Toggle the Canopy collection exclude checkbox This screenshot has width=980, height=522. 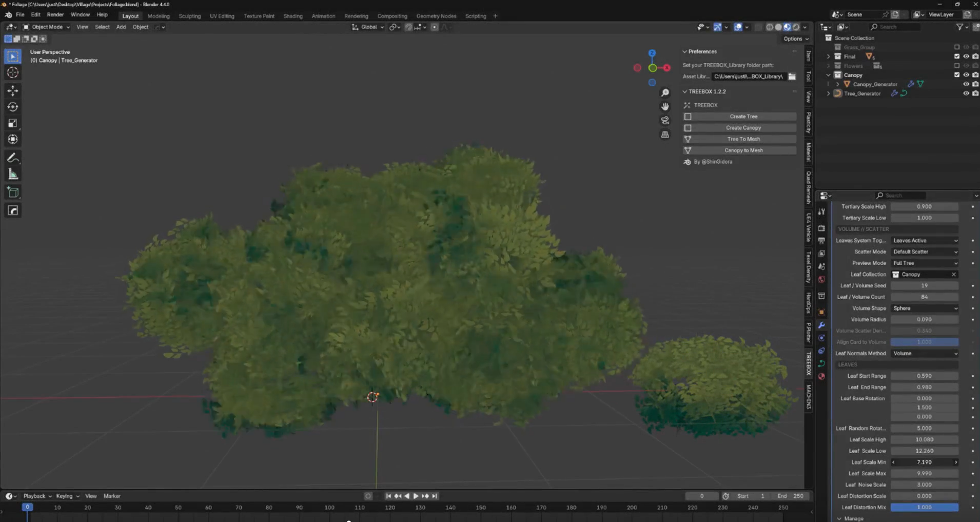click(x=956, y=75)
